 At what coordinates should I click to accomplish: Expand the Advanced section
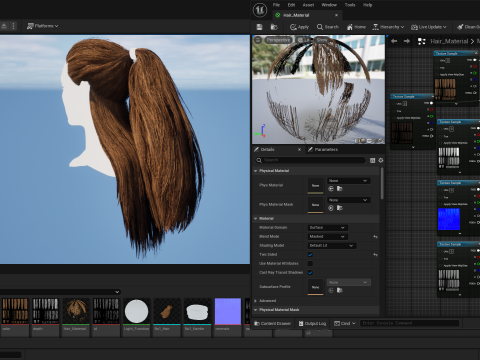[256, 301]
